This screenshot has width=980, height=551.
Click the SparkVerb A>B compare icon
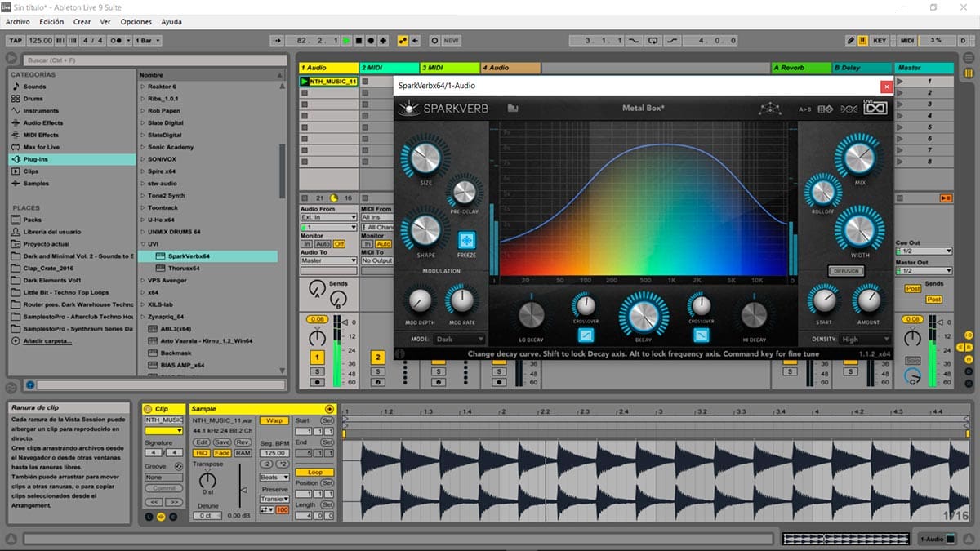(x=805, y=109)
